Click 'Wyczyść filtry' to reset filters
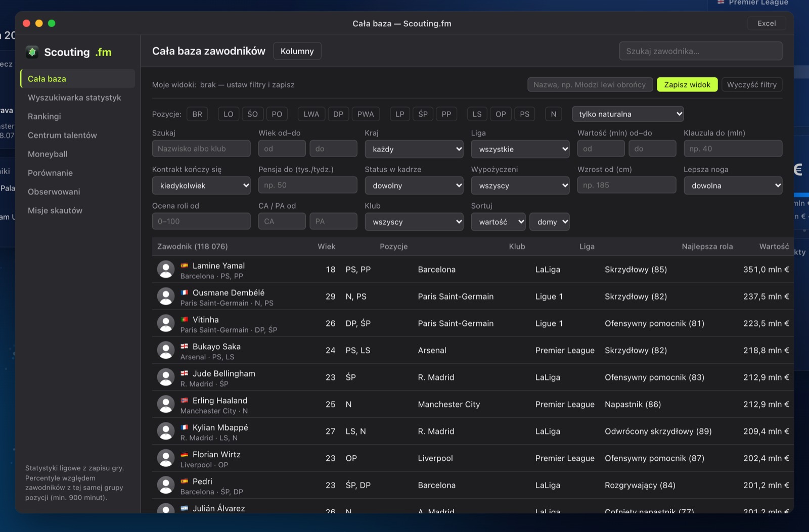The height and width of the screenshot is (532, 809). click(752, 84)
